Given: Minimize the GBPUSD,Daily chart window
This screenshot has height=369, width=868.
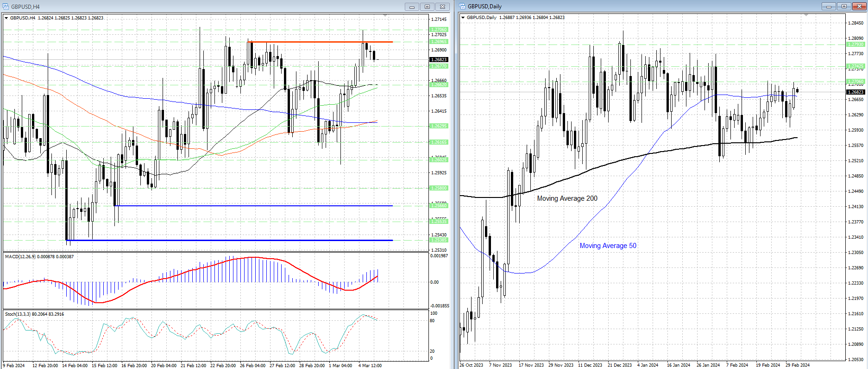Looking at the screenshot, I should [x=829, y=6].
